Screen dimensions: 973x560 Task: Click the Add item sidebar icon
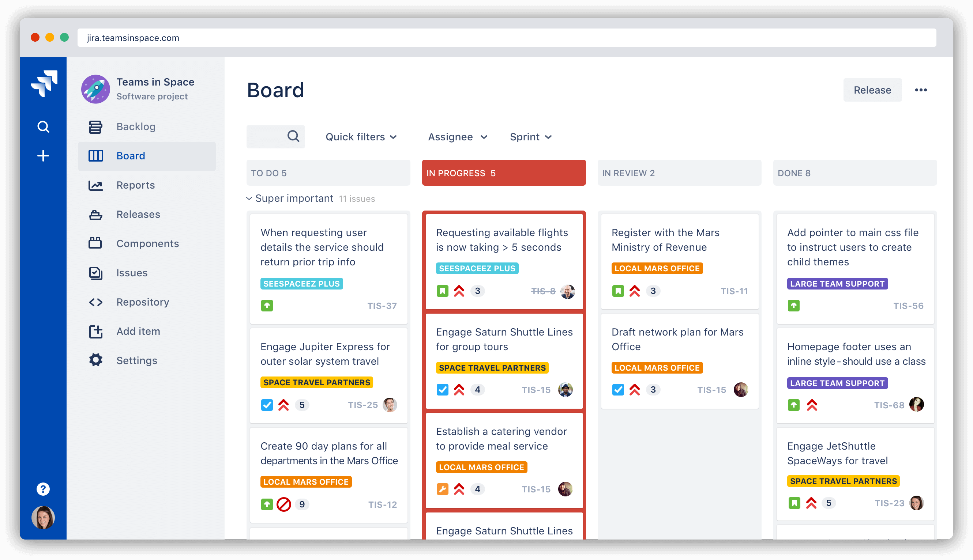(x=95, y=331)
